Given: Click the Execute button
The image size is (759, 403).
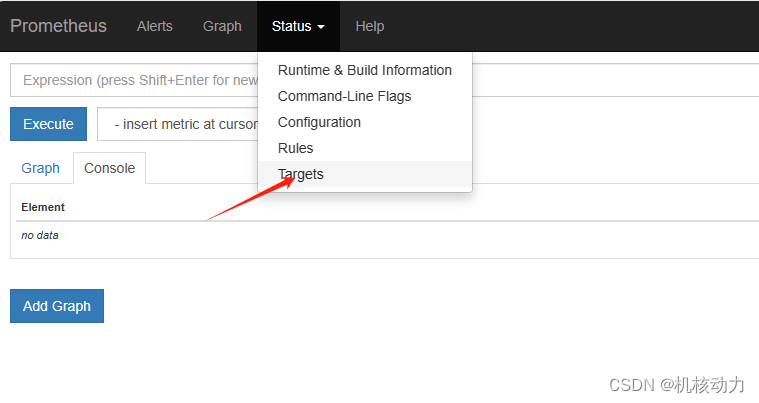Looking at the screenshot, I should pos(48,124).
